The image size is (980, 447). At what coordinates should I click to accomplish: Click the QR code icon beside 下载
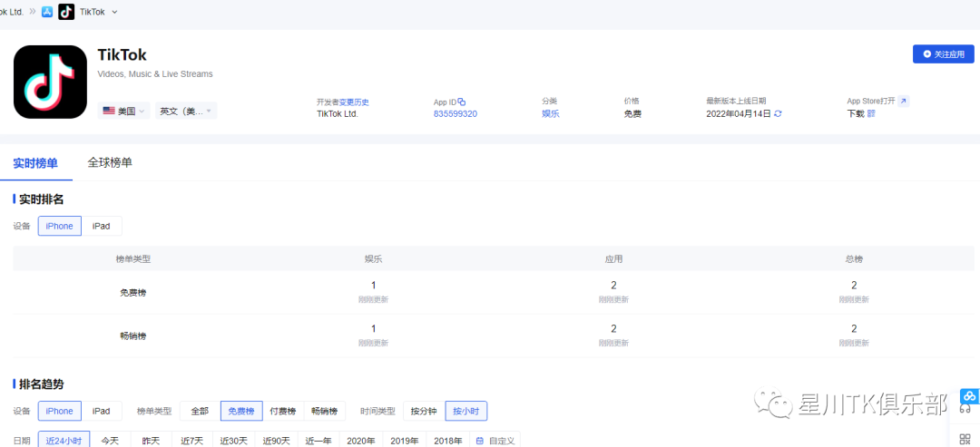871,113
